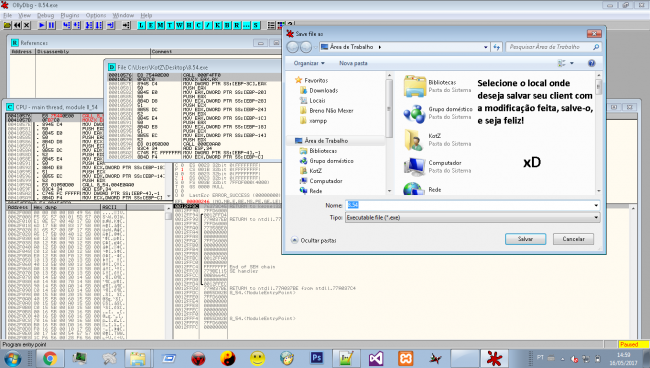The image size is (650, 368).
Task: Open the Plugins menu in OllyDbg
Action: point(70,15)
